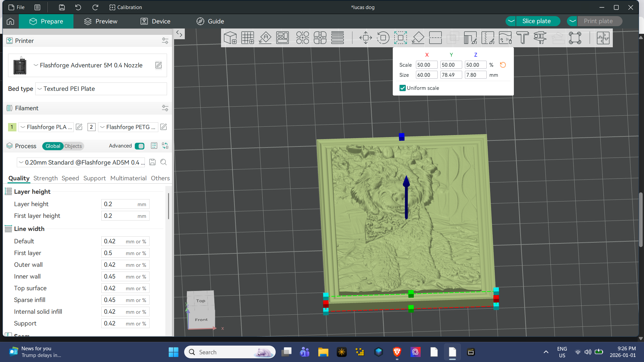Screen dimensions: 644x362
Task: Open the Bed type dropdown
Action: (x=101, y=89)
